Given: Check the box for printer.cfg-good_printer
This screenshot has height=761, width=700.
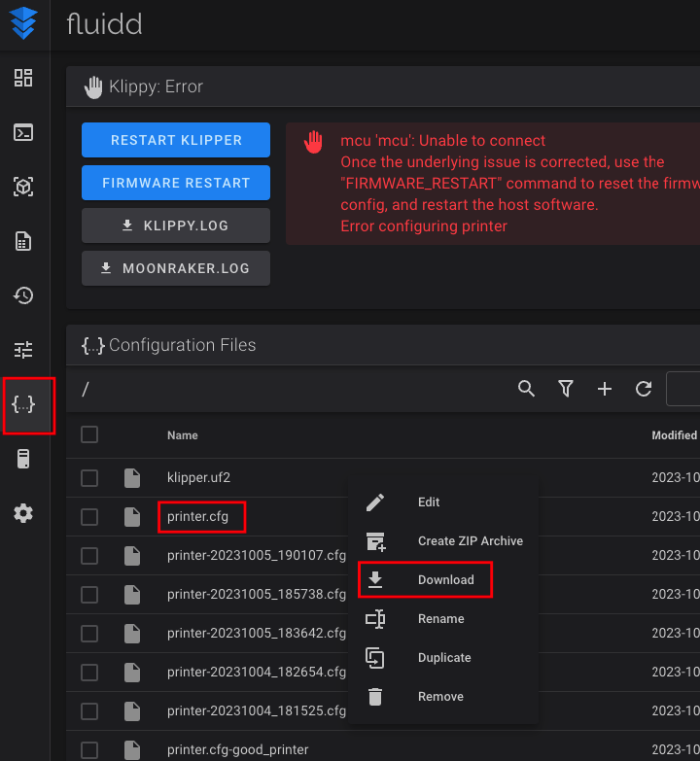Looking at the screenshot, I should click(89, 750).
